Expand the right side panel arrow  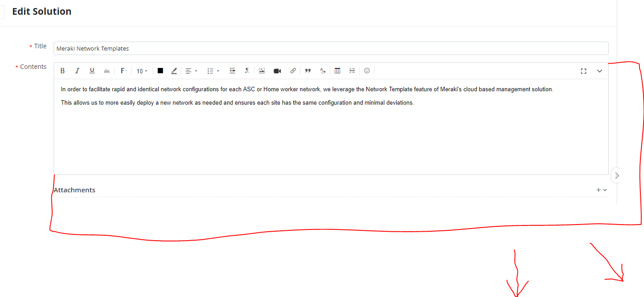617,175
